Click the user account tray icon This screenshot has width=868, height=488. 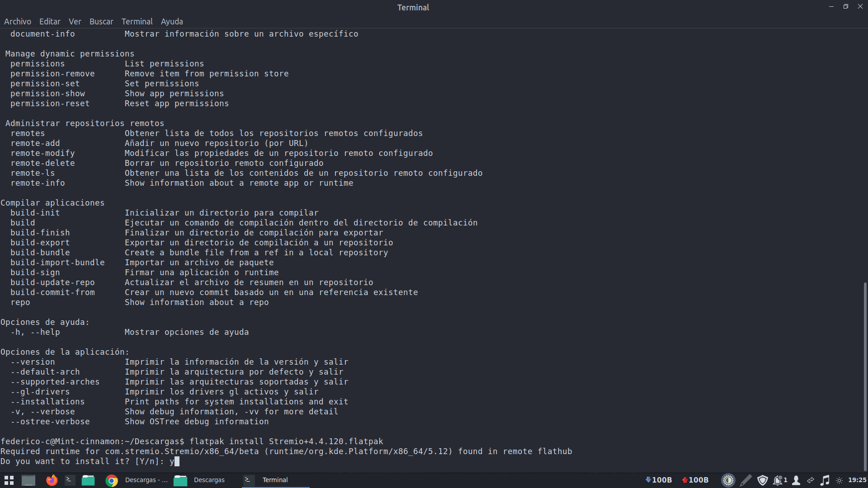click(x=796, y=480)
